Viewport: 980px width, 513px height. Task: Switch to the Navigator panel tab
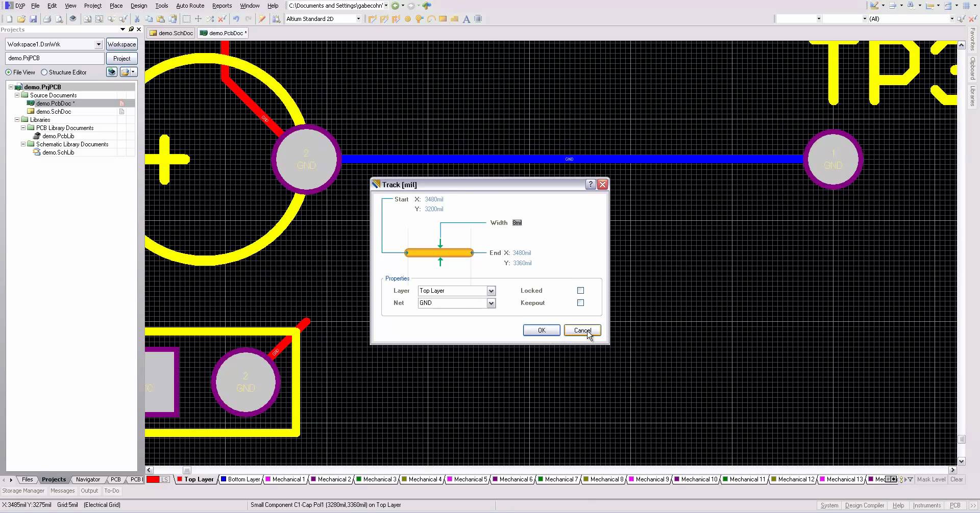tap(88, 479)
